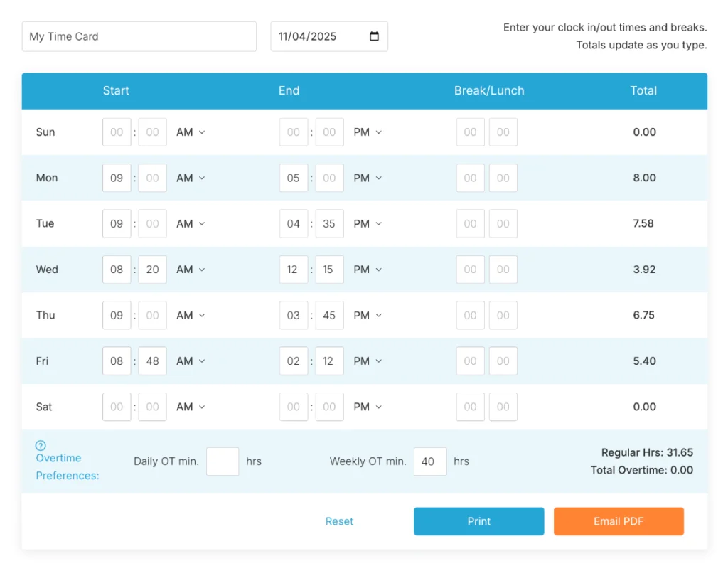Select the My Time Card title field

[x=139, y=36]
